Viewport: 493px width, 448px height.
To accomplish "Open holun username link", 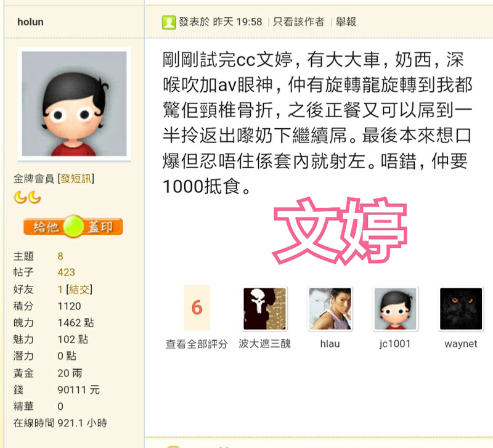I will coord(30,22).
